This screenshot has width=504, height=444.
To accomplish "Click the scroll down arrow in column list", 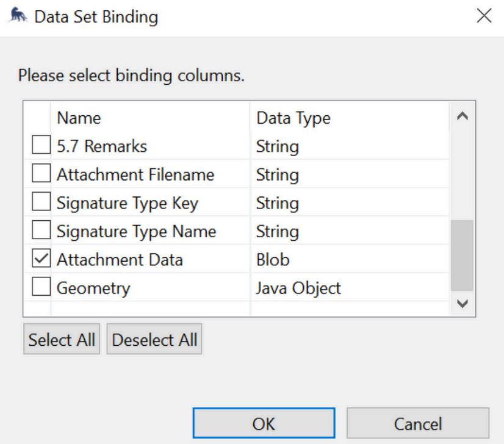I will pyautogui.click(x=462, y=303).
